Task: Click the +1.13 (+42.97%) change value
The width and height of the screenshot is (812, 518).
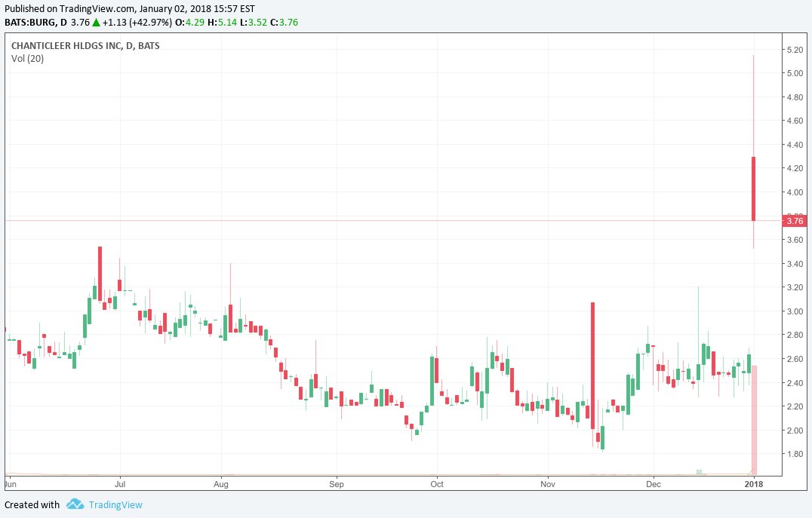Action: coord(137,23)
